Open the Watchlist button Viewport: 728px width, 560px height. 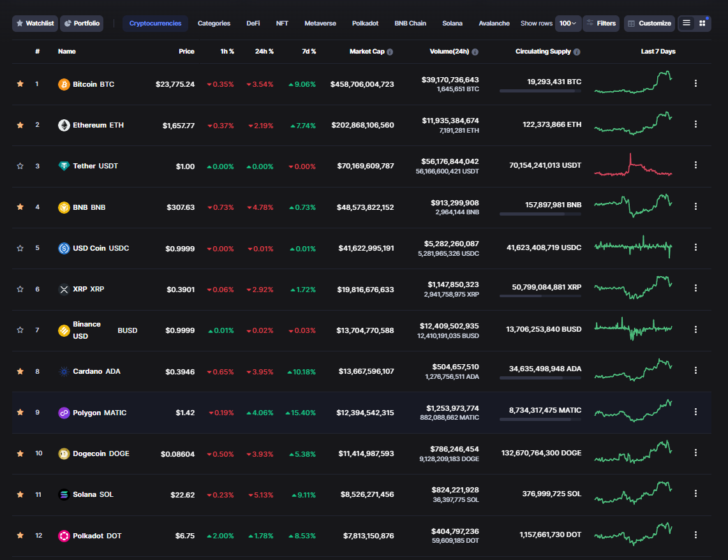(35, 23)
